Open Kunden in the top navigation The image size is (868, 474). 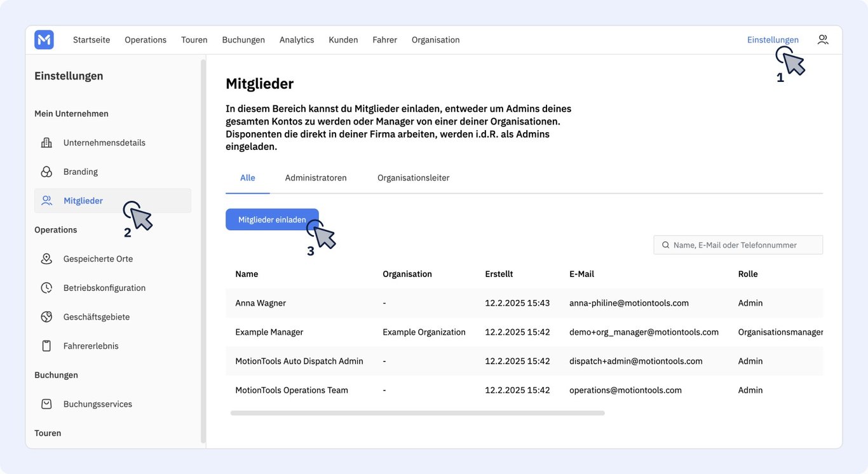tap(343, 39)
